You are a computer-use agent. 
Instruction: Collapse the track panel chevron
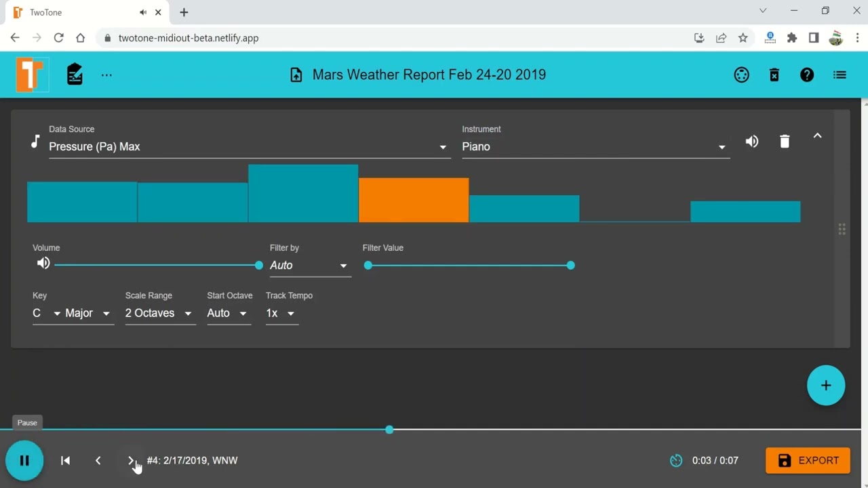(x=817, y=136)
